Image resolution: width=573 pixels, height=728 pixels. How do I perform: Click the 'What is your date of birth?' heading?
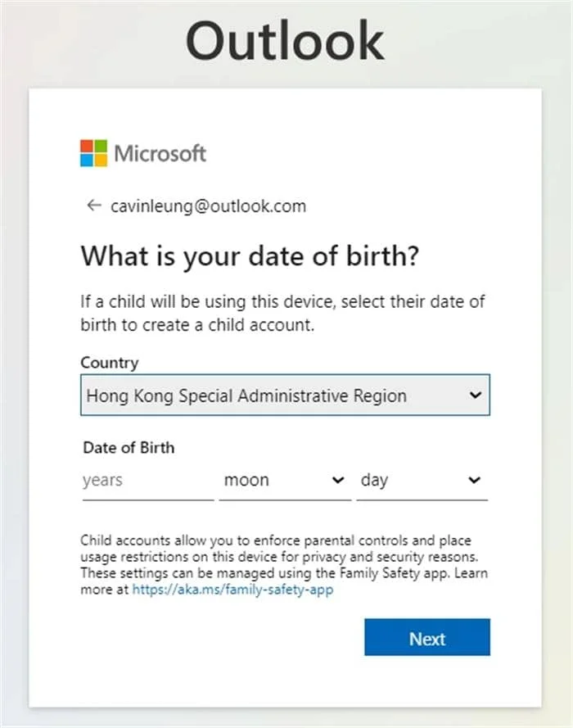[x=250, y=255]
